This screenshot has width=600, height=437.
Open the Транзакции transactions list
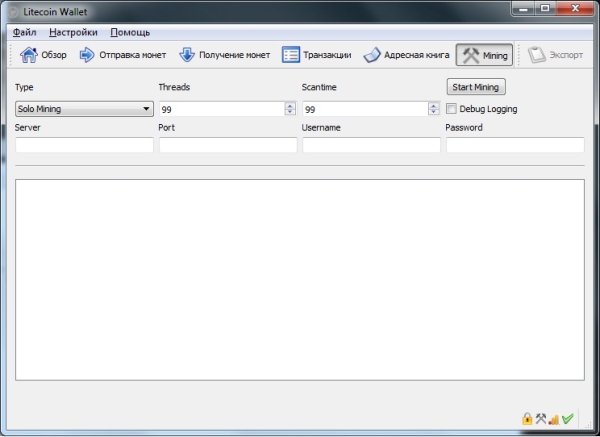[x=316, y=55]
